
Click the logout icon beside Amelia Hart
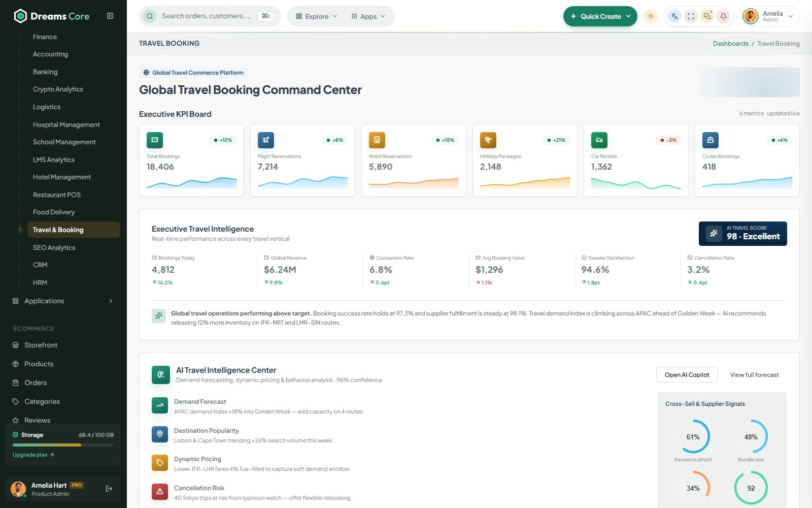click(109, 489)
